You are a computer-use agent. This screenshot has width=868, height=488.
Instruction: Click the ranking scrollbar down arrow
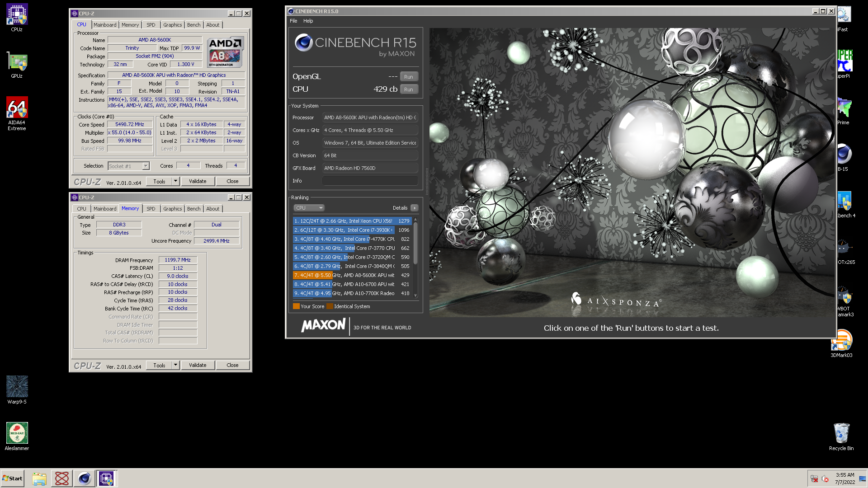point(415,296)
